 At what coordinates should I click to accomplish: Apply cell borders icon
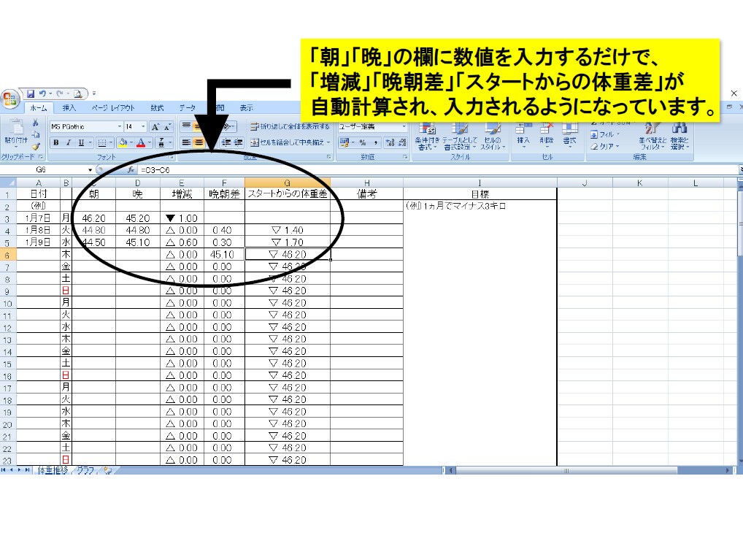coord(101,142)
